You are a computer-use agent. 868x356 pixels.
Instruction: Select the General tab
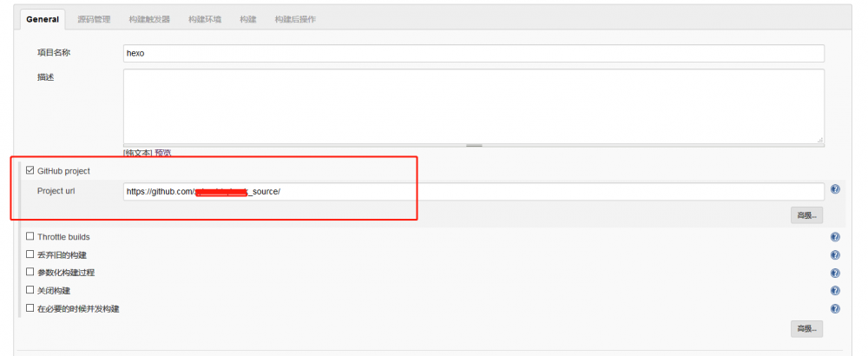pyautogui.click(x=43, y=19)
